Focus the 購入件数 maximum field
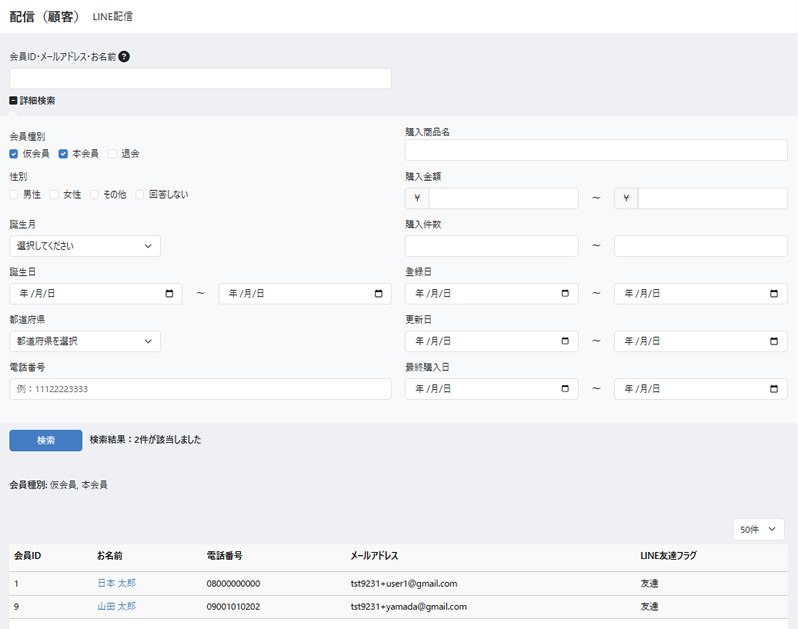798x629 pixels. point(701,246)
